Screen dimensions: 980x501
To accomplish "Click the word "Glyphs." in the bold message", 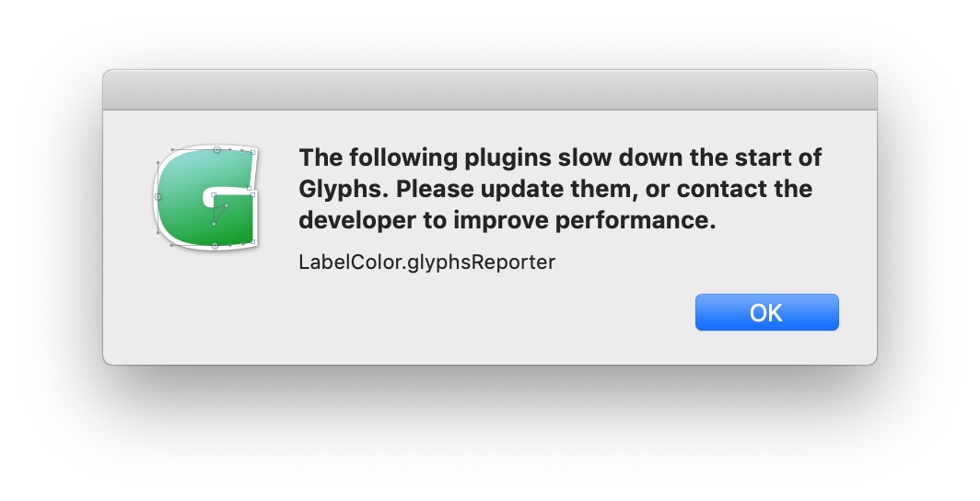I will (344, 190).
